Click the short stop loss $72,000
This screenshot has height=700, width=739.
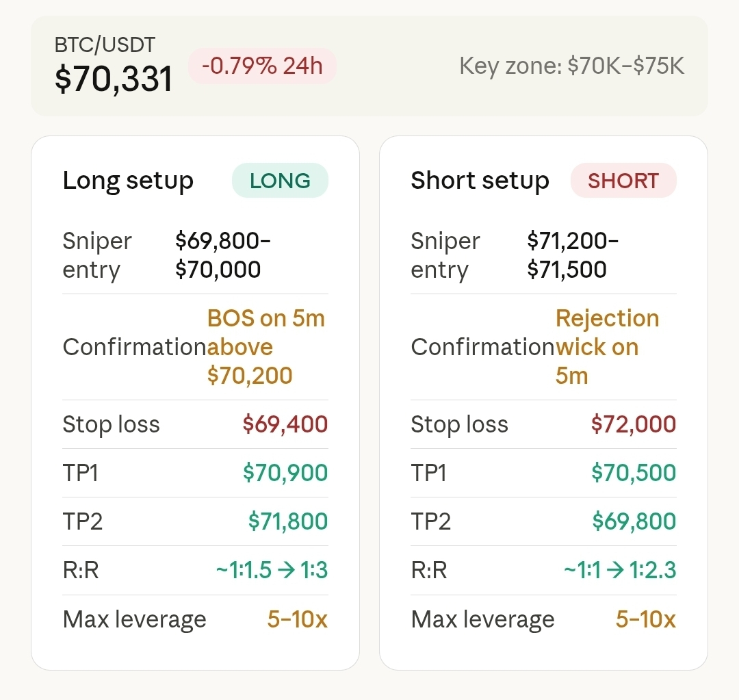pyautogui.click(x=634, y=424)
